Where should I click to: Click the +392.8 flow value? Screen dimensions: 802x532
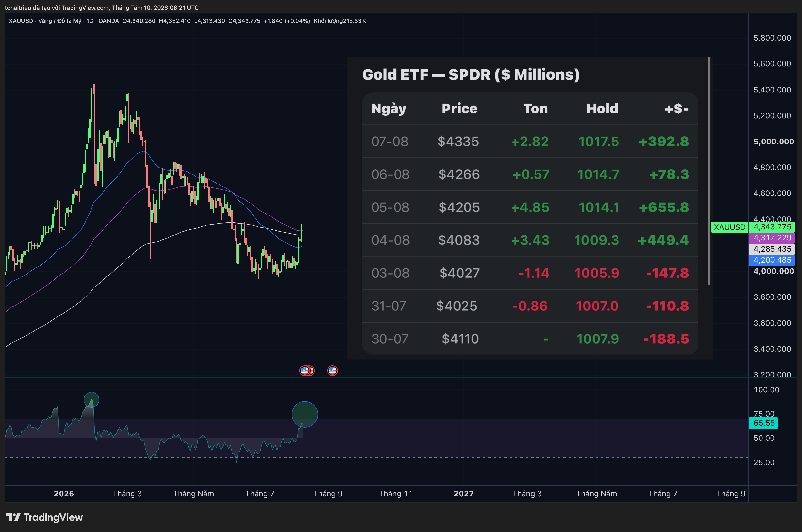point(664,142)
